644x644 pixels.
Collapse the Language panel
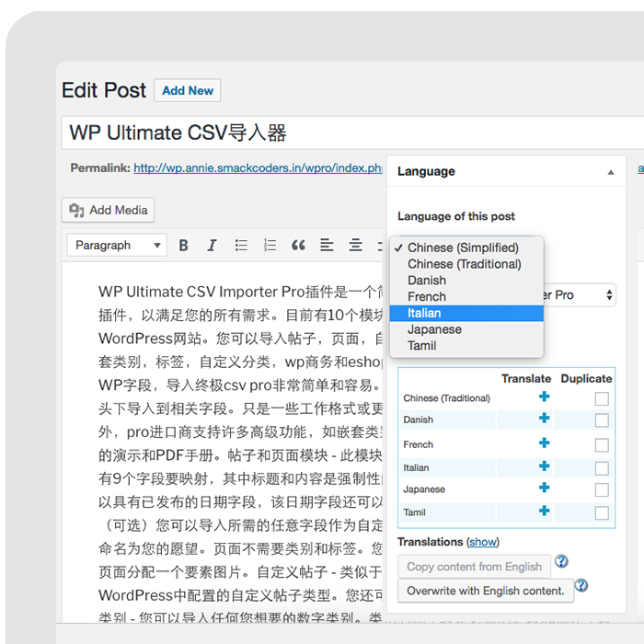coord(611,172)
